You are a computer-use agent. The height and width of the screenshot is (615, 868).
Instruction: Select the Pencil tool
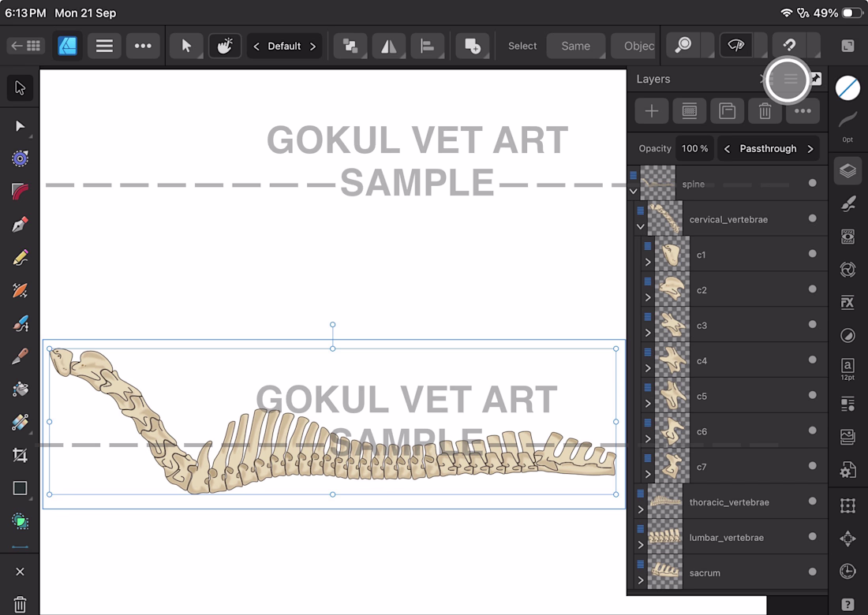[20, 258]
